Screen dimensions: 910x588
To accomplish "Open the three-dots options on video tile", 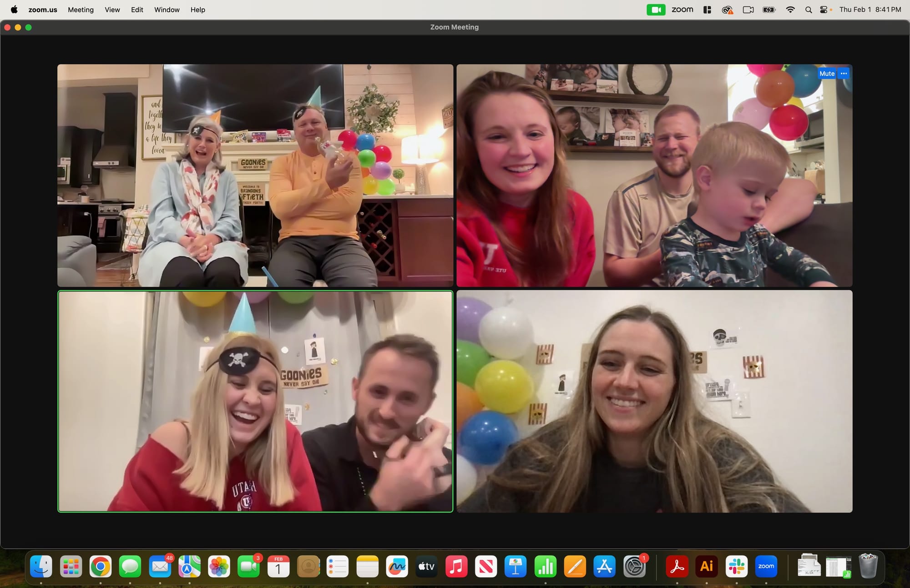I will tap(844, 74).
